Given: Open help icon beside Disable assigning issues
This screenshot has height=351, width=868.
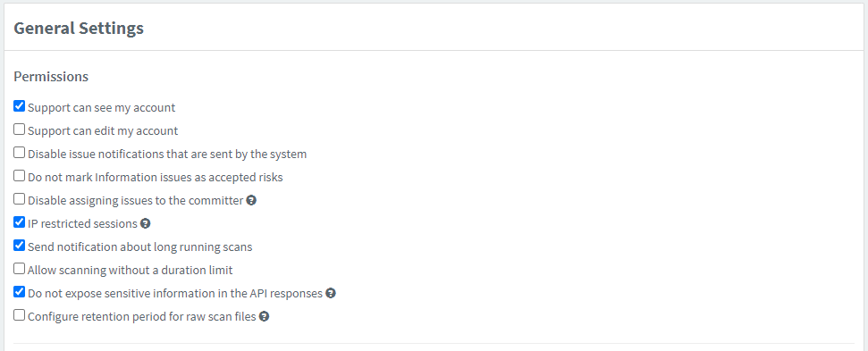Looking at the screenshot, I should 251,201.
